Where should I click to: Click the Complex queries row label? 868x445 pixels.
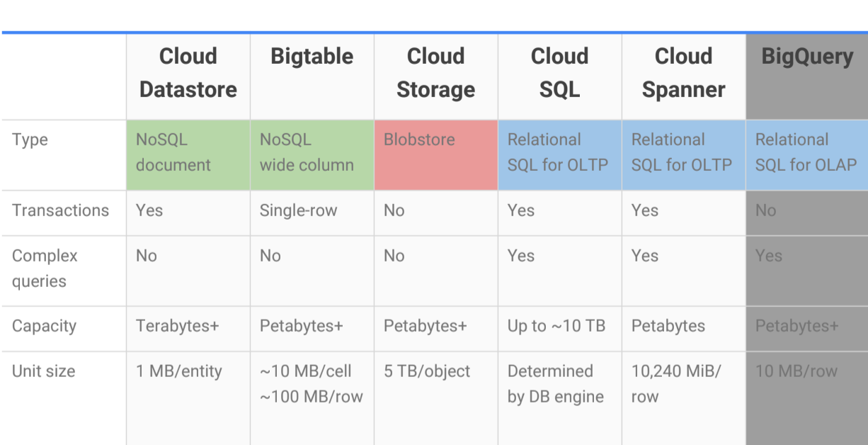click(x=45, y=268)
